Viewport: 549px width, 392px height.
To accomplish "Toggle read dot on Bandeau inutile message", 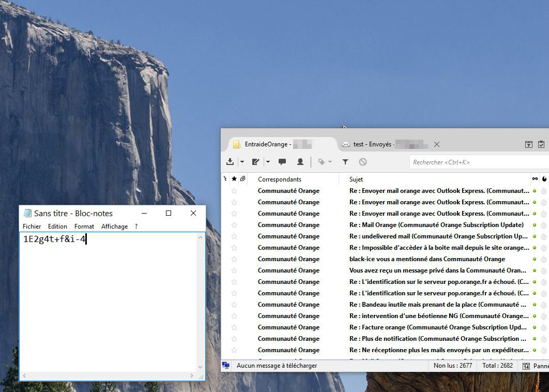I will 535,305.
